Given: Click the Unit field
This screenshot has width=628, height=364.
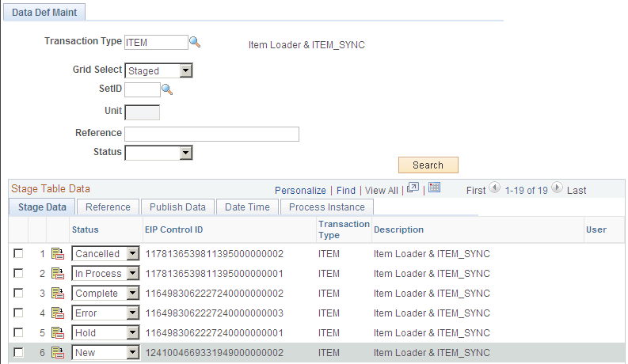Looking at the screenshot, I should coord(143,112).
